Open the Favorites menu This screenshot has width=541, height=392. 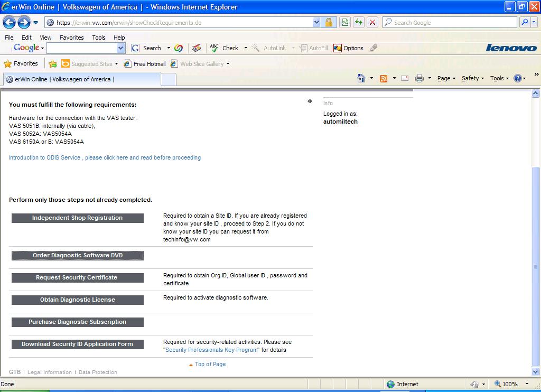pos(72,38)
